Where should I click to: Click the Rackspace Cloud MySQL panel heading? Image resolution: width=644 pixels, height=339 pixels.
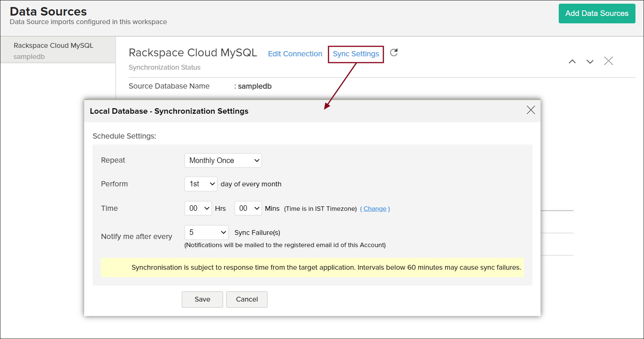click(x=193, y=53)
